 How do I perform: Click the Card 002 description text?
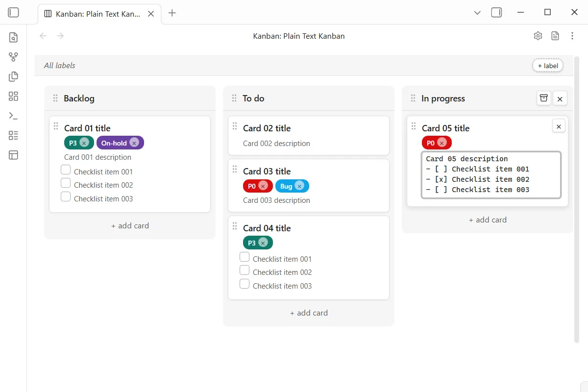click(x=276, y=144)
